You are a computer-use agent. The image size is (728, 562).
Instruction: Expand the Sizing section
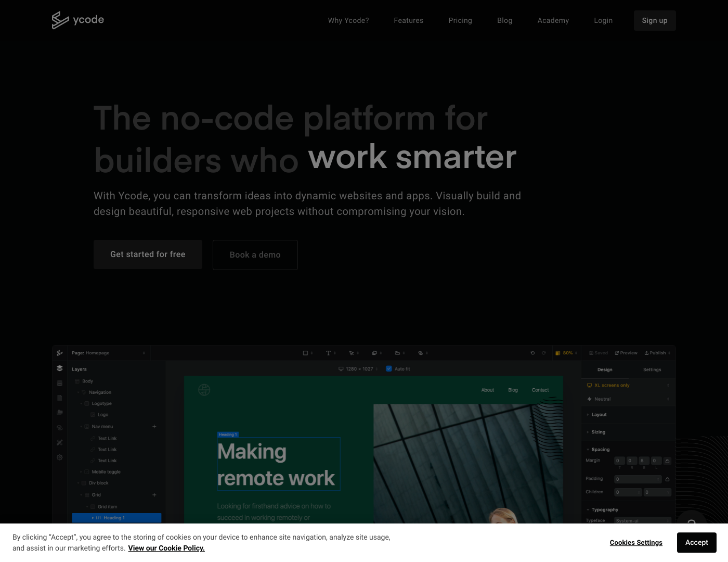click(x=628, y=432)
